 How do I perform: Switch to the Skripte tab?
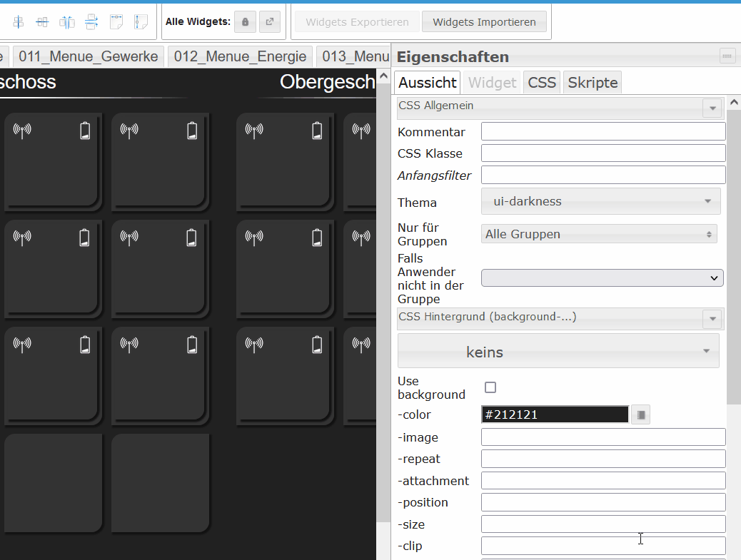(593, 83)
